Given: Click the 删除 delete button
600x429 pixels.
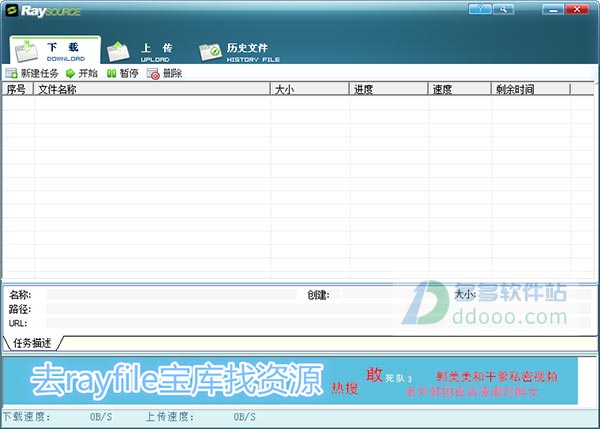Looking at the screenshot, I should pos(165,73).
